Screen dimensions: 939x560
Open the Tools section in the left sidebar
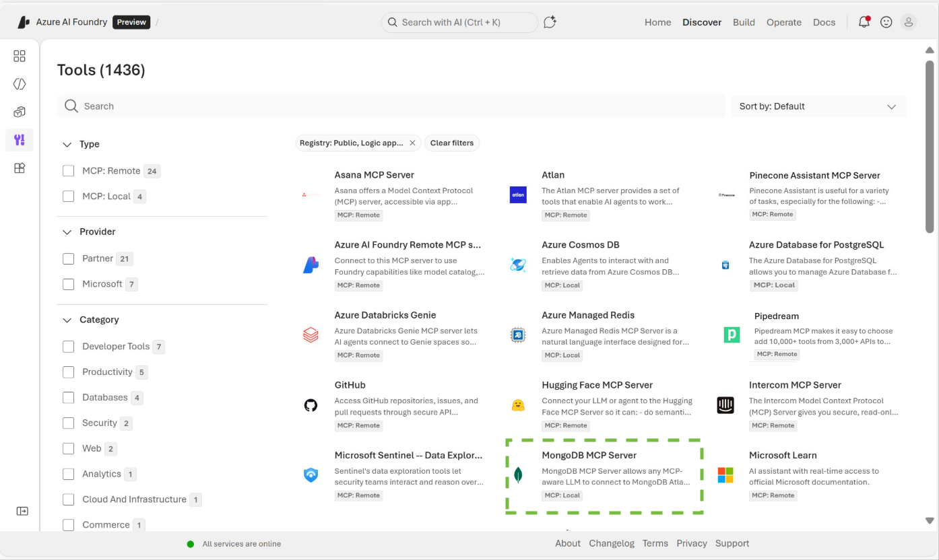(19, 139)
